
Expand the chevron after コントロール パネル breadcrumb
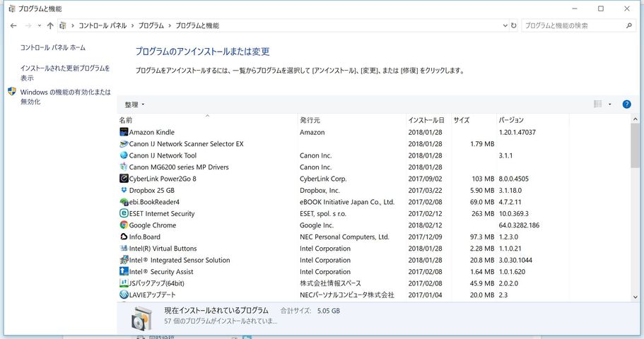pos(133,25)
